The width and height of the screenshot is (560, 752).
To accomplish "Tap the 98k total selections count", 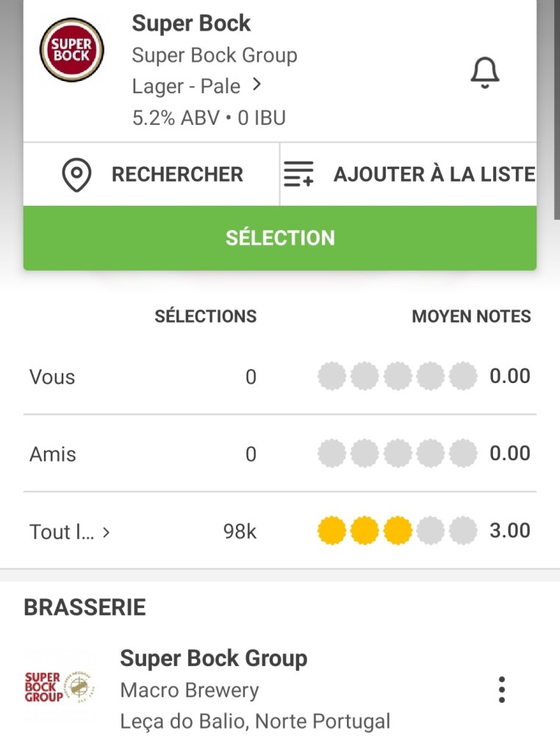I will (x=240, y=531).
